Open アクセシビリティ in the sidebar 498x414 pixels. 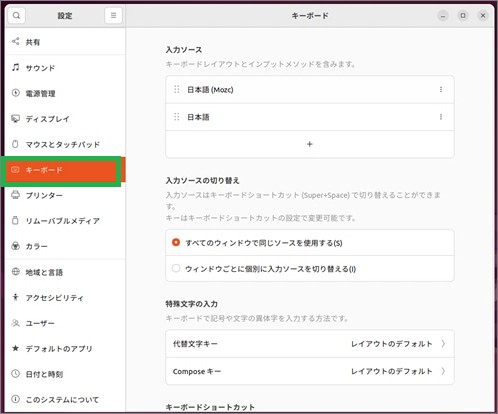point(65,297)
